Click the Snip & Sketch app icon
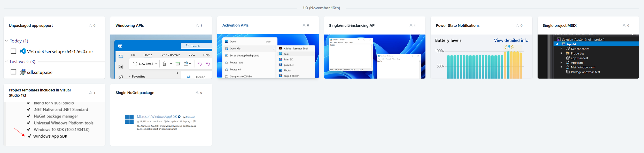Viewport: 644px width, 153px height. pyautogui.click(x=281, y=76)
